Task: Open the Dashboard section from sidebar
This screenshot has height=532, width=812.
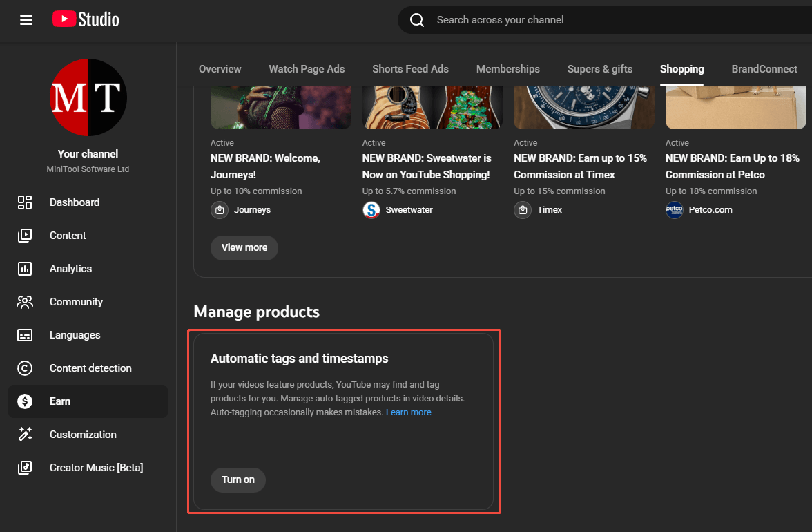Action: 74,202
